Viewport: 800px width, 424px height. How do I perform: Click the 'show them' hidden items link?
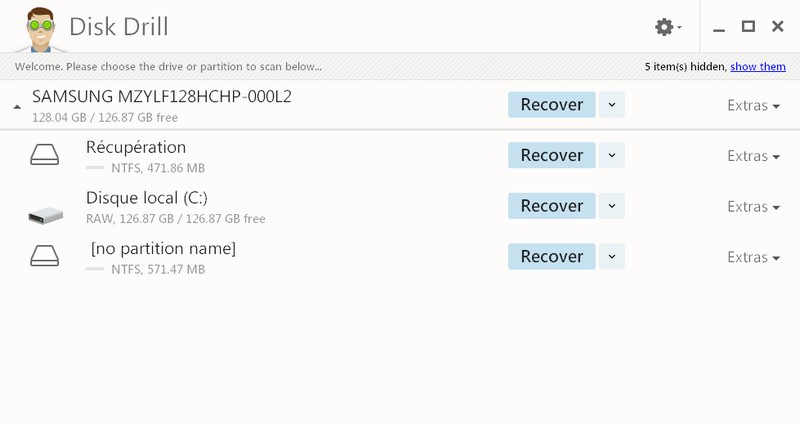click(x=758, y=67)
